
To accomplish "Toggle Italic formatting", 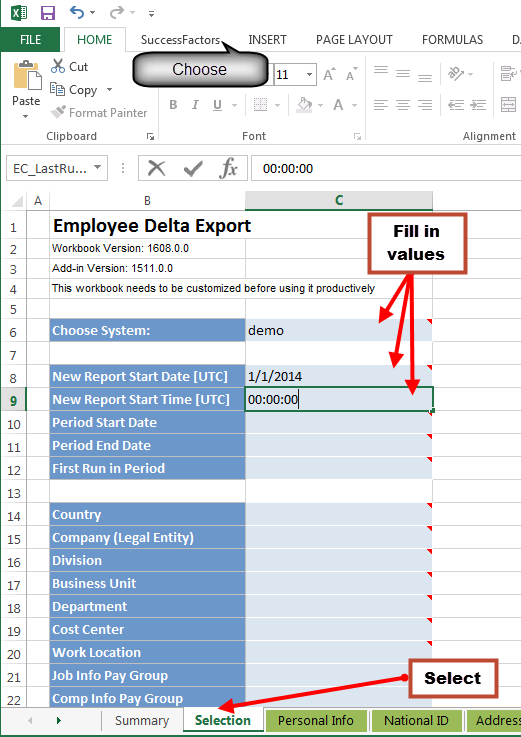I will coord(195,105).
